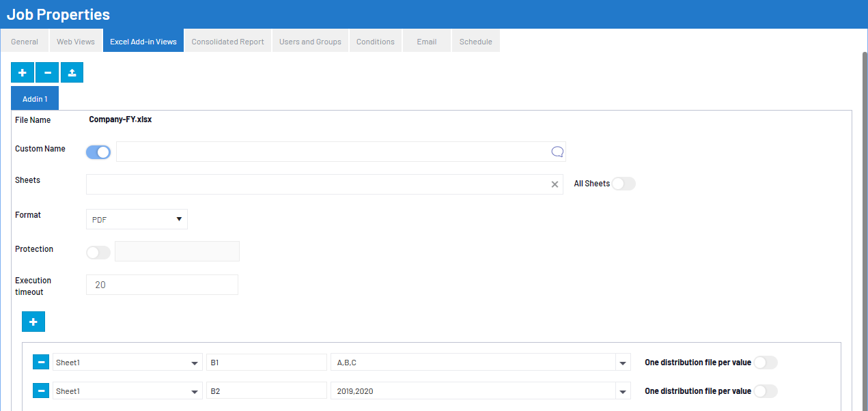Image resolution: width=868 pixels, height=411 pixels.
Task: Open the Format dropdown showing PDF
Action: coord(137,219)
